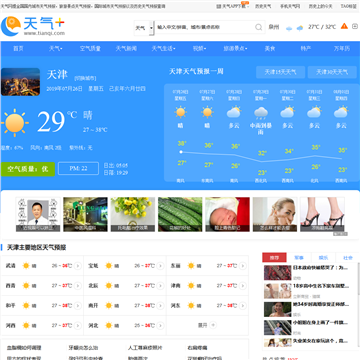Expand the 旅游景点 navigation menu

coord(235,48)
